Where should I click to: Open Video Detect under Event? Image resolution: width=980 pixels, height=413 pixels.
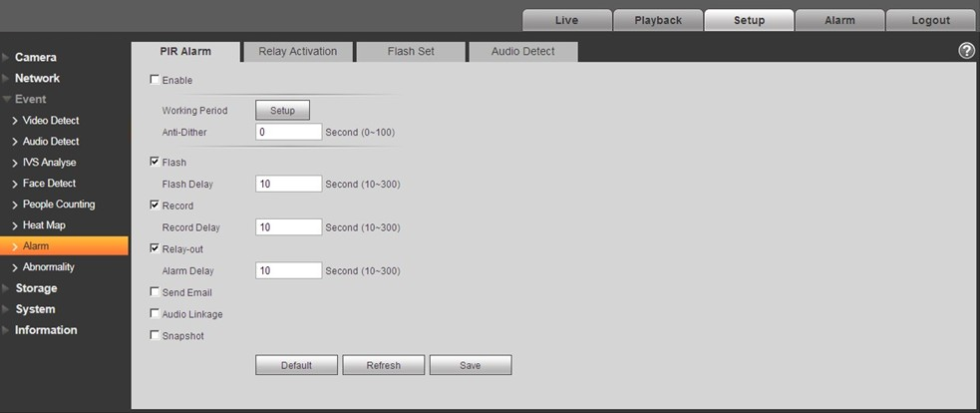51,120
